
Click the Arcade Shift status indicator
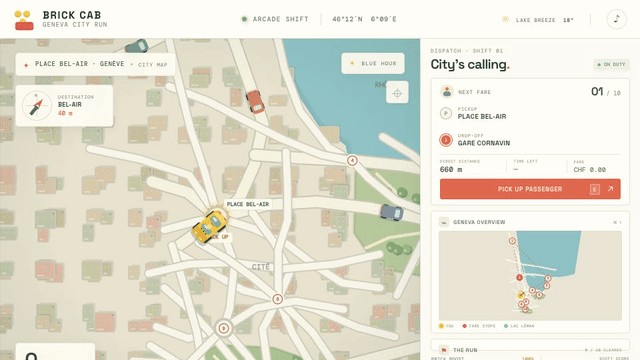275,19
